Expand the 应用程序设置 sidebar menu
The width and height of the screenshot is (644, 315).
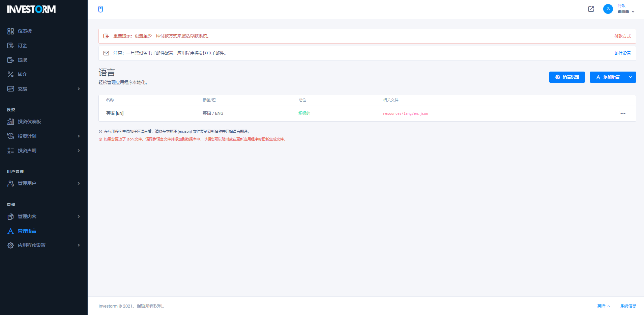(79, 245)
